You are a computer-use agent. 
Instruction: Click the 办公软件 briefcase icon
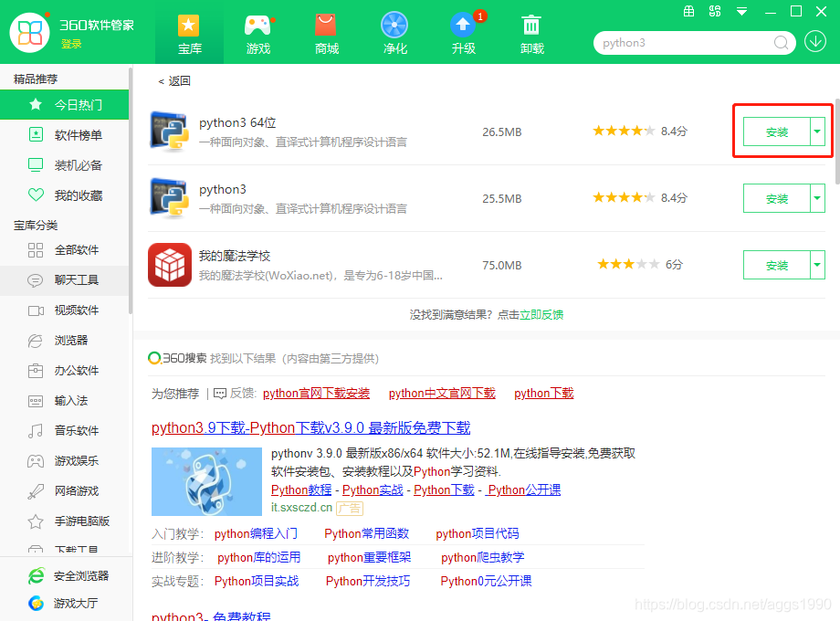(x=36, y=371)
